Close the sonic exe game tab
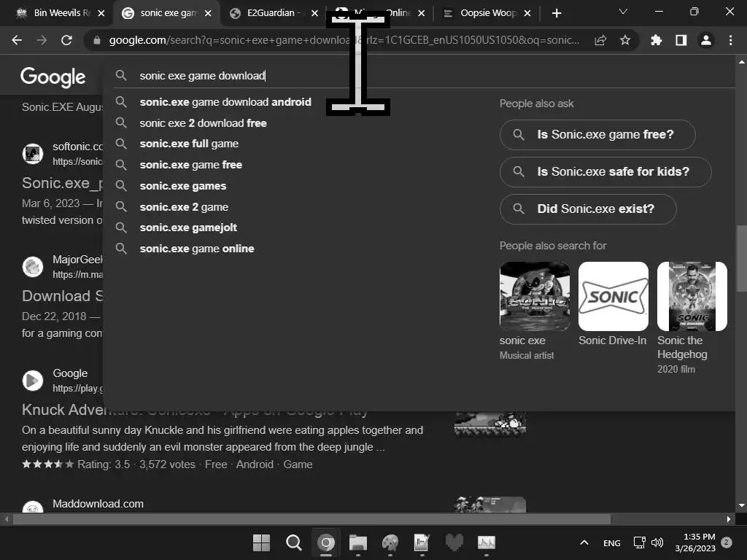Screen dimensions: 747x560 [x=208, y=13]
